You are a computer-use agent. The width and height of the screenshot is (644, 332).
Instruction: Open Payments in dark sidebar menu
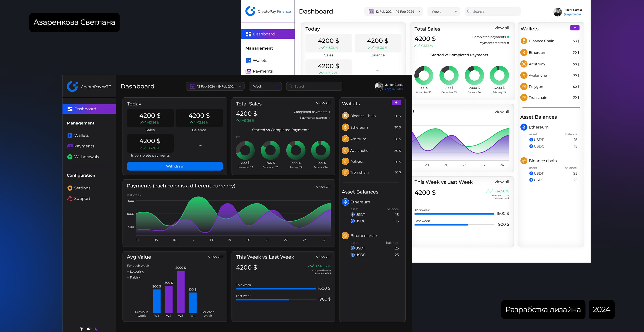pos(84,146)
